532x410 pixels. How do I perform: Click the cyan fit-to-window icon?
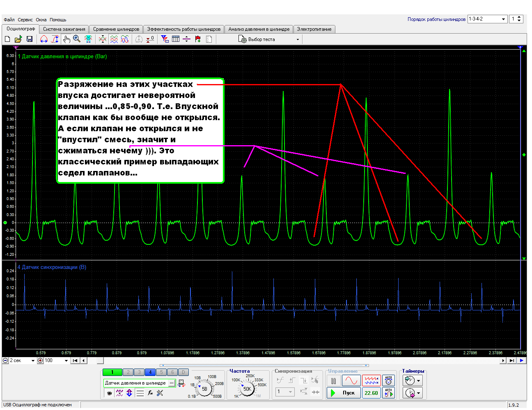point(88,39)
